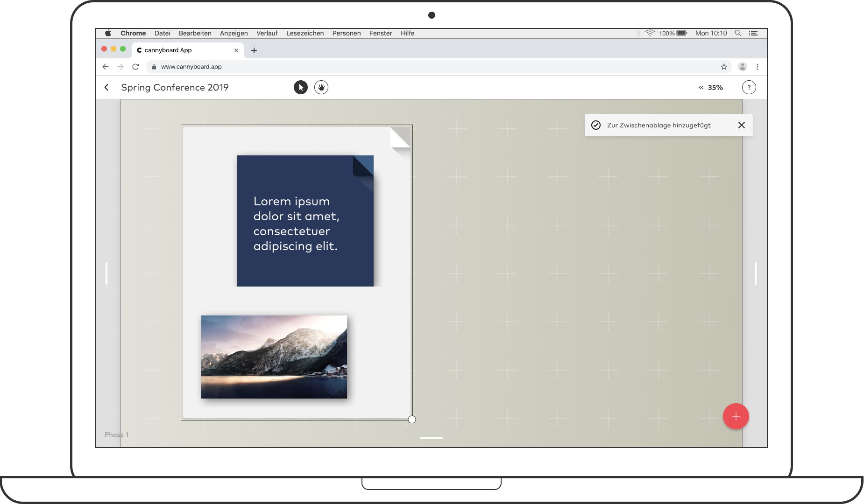Open Spotlight search icon
Image resolution: width=864 pixels, height=504 pixels.
coord(738,33)
